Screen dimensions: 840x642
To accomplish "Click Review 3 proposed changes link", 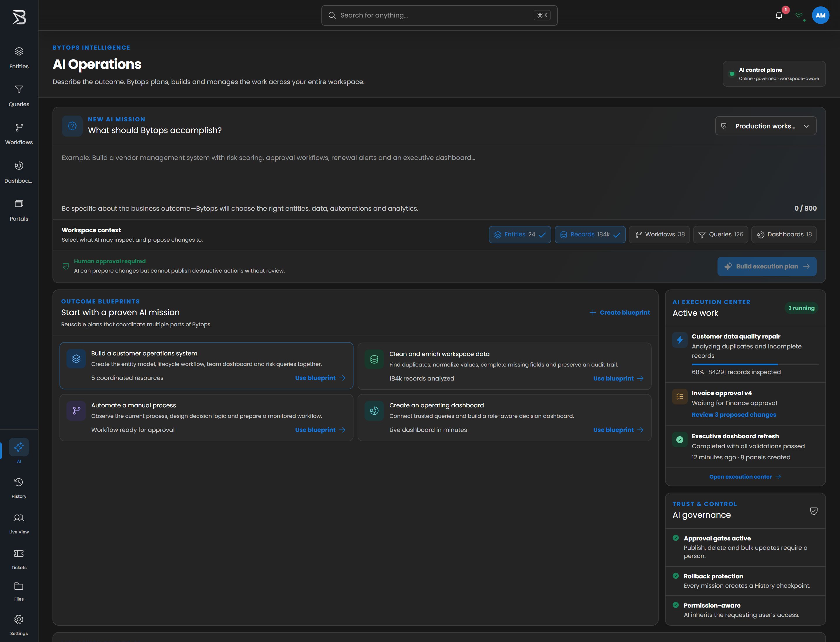I will click(734, 415).
